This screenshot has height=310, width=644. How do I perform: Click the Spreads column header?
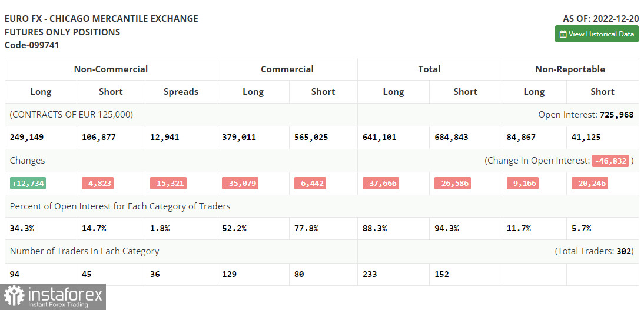[181, 92]
